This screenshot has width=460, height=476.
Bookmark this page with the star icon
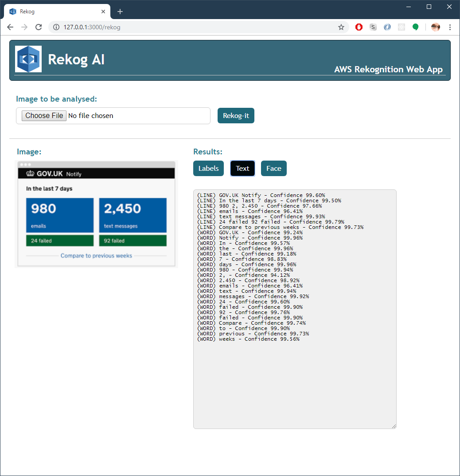341,27
